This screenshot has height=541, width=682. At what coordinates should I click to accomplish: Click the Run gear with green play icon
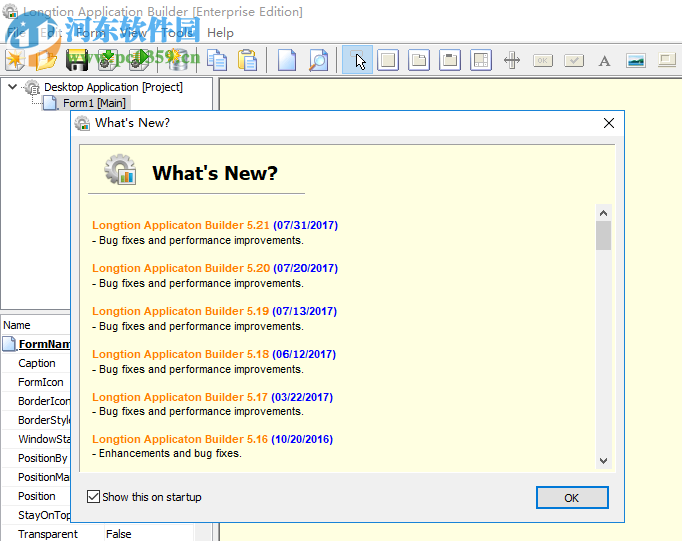(x=139, y=60)
